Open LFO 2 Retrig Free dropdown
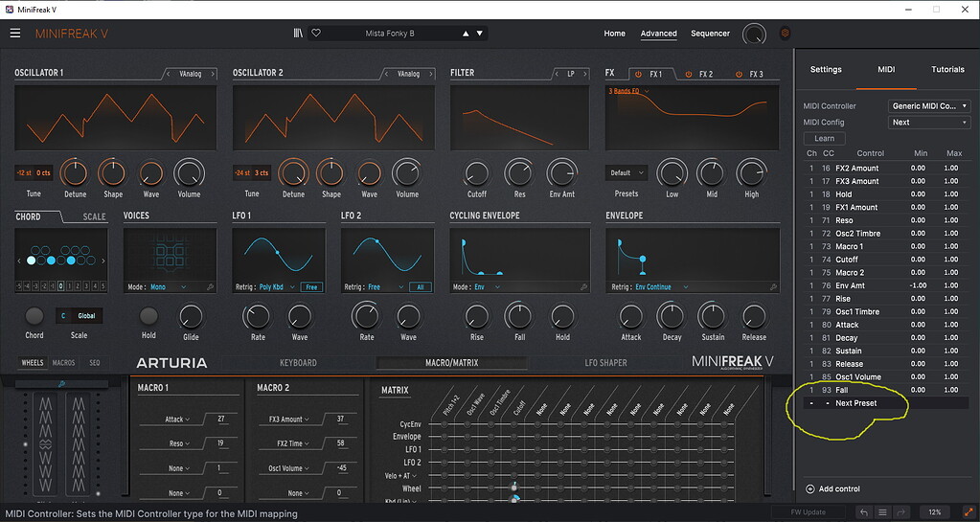This screenshot has height=522, width=980. click(386, 287)
